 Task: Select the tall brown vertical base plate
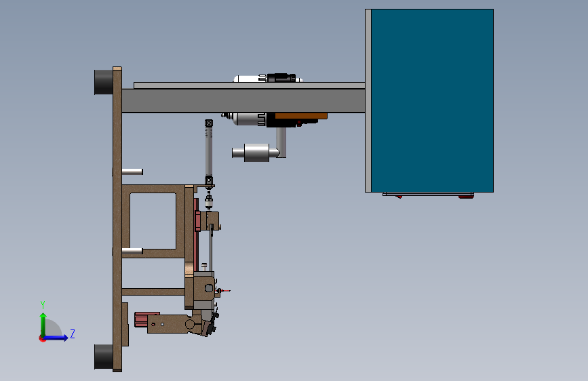point(117,220)
